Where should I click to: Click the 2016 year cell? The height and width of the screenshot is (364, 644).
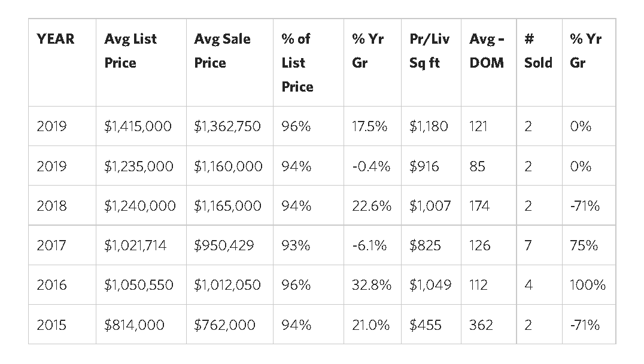click(51, 285)
